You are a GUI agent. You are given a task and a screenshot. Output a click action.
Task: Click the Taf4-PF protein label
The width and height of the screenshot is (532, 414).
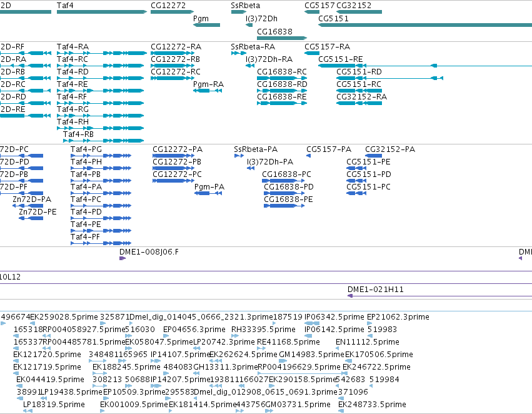[x=85, y=237]
